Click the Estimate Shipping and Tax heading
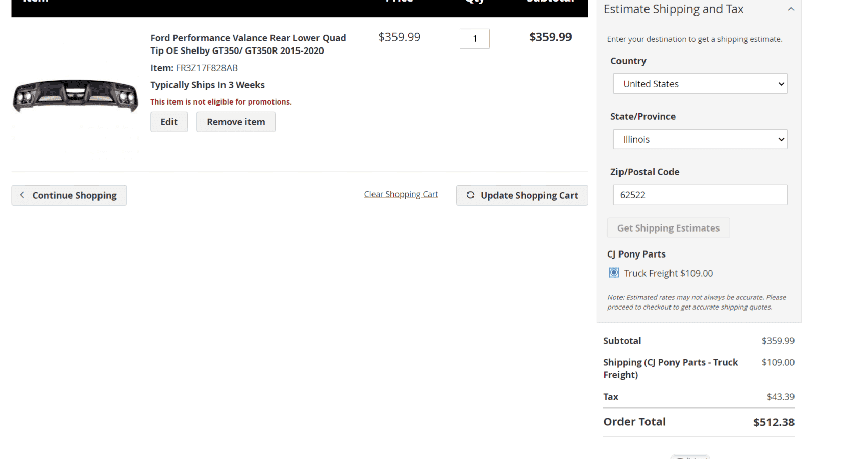The image size is (868, 459). [x=674, y=9]
